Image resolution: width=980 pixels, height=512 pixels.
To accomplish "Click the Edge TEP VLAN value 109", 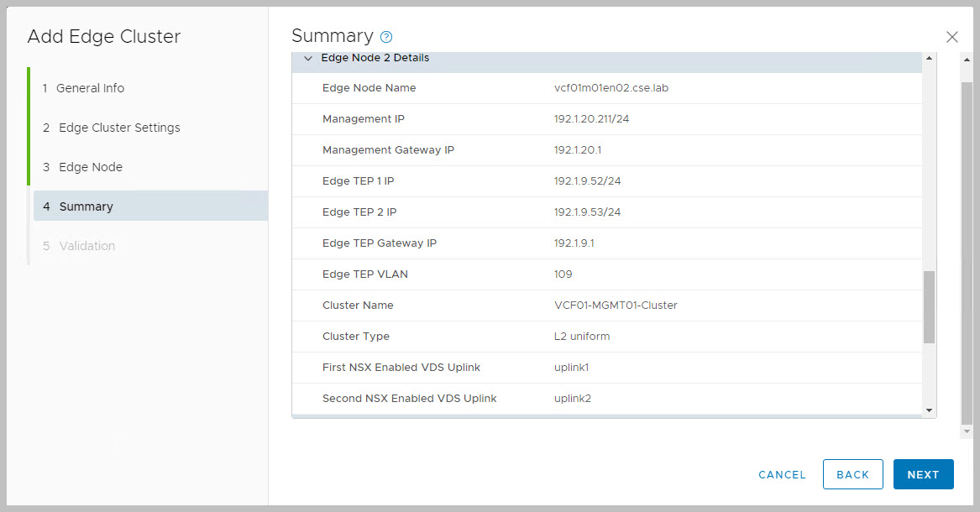I will [x=563, y=274].
